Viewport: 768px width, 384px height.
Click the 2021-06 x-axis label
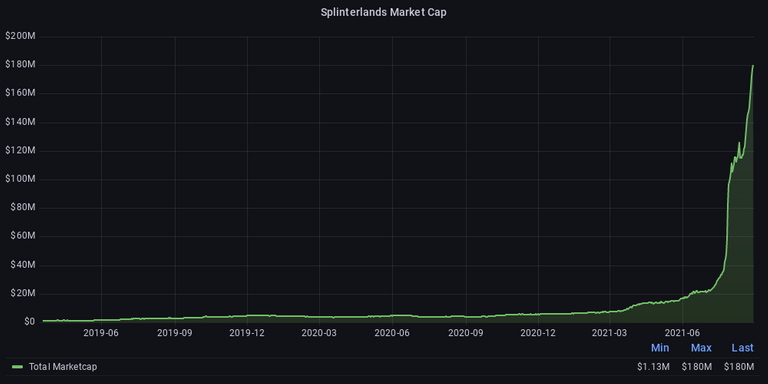point(682,333)
